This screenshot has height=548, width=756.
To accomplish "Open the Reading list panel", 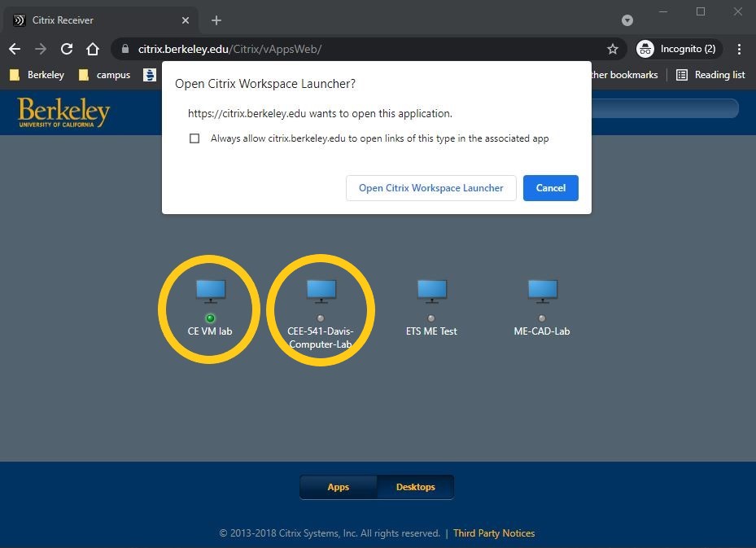I will click(x=710, y=75).
